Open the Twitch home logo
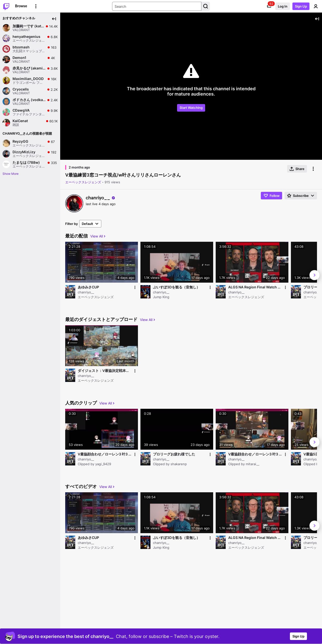The width and height of the screenshot is (322, 644). [6, 6]
